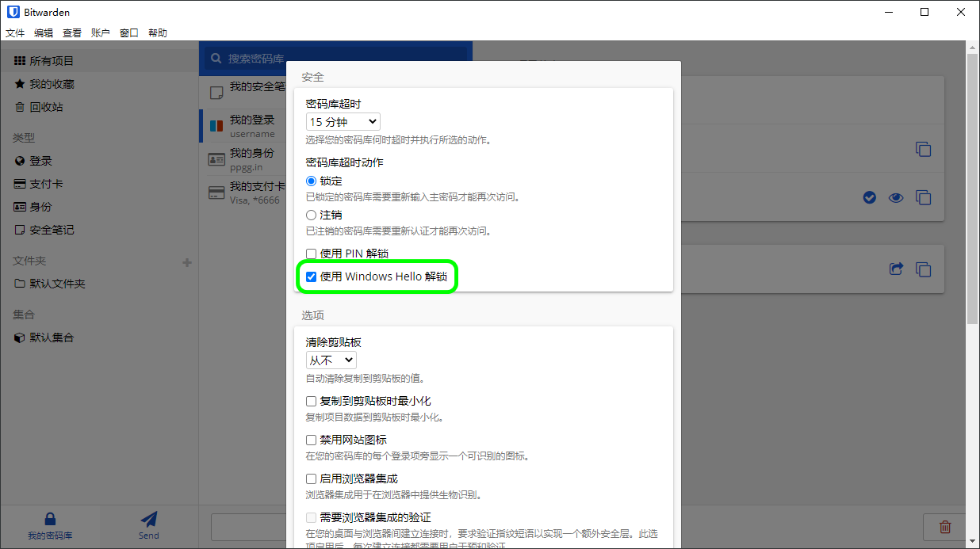Select the 注销 radio option
The height and width of the screenshot is (549, 980).
click(311, 215)
